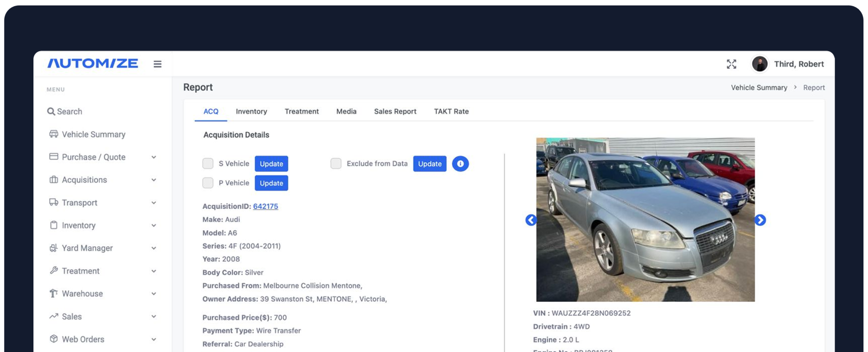
Task: Click the Inventory clipboard icon
Action: [x=54, y=225]
